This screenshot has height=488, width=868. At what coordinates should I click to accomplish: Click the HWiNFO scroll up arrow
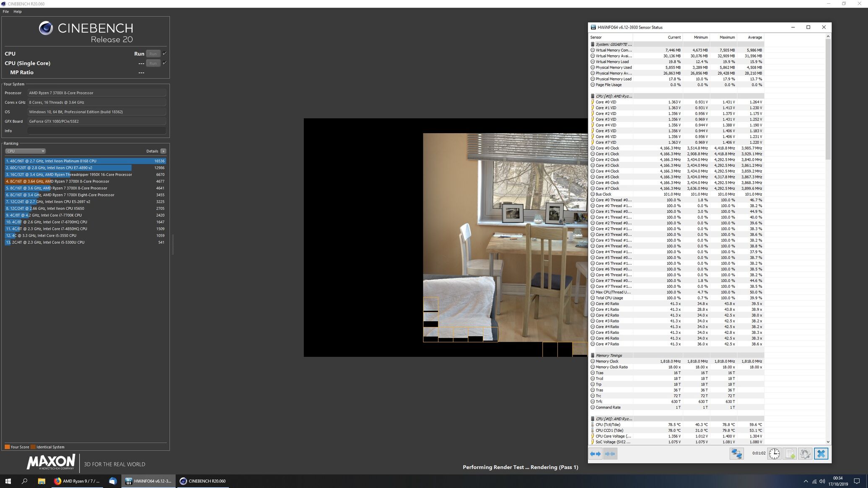click(x=828, y=36)
